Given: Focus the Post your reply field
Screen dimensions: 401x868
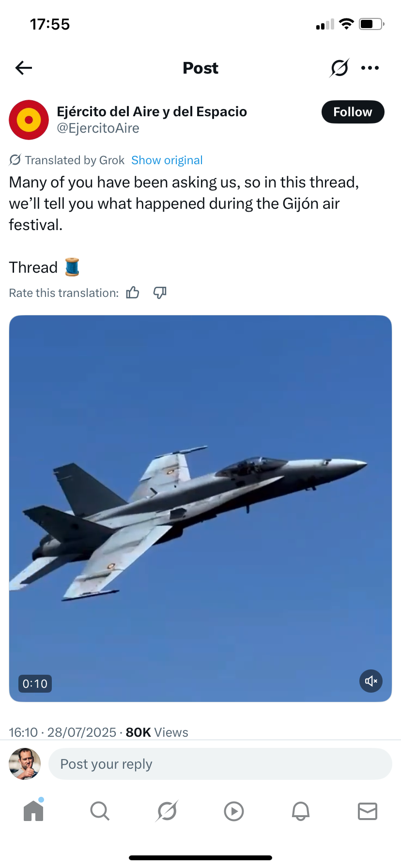Looking at the screenshot, I should (220, 764).
